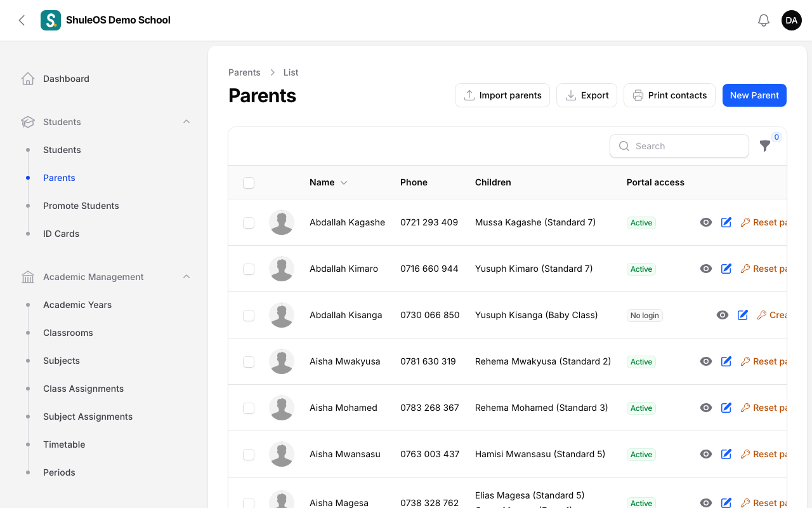Sort by the Name column header

[328, 182]
